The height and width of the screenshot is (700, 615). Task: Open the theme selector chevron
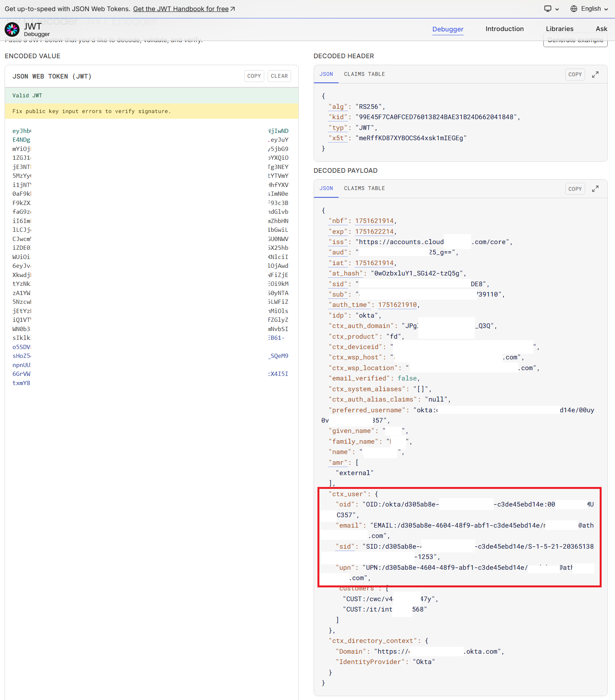tap(558, 9)
